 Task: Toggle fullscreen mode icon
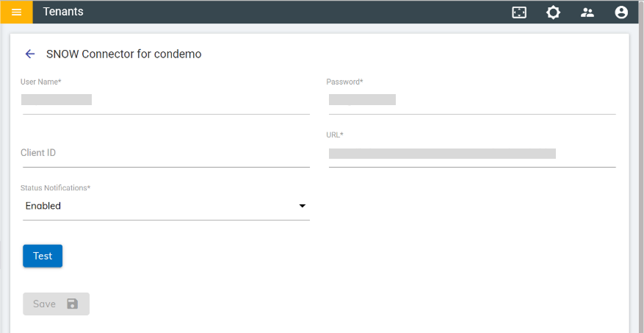[x=519, y=12]
